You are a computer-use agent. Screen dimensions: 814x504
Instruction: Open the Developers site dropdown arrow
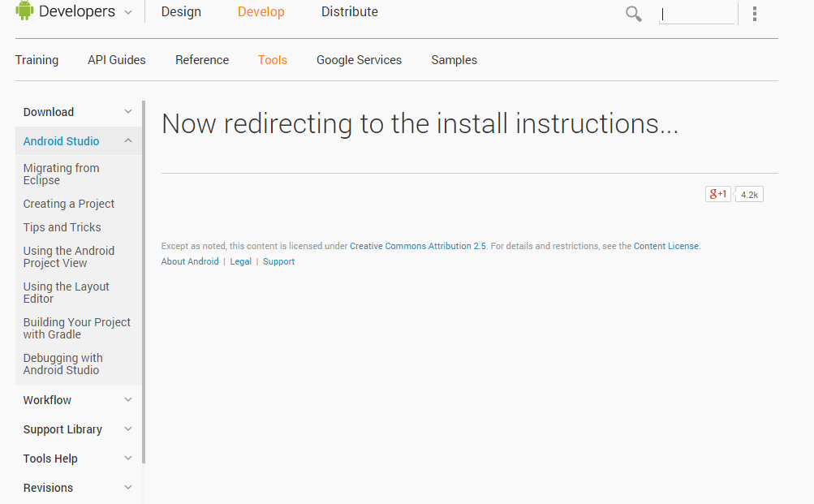click(x=129, y=12)
